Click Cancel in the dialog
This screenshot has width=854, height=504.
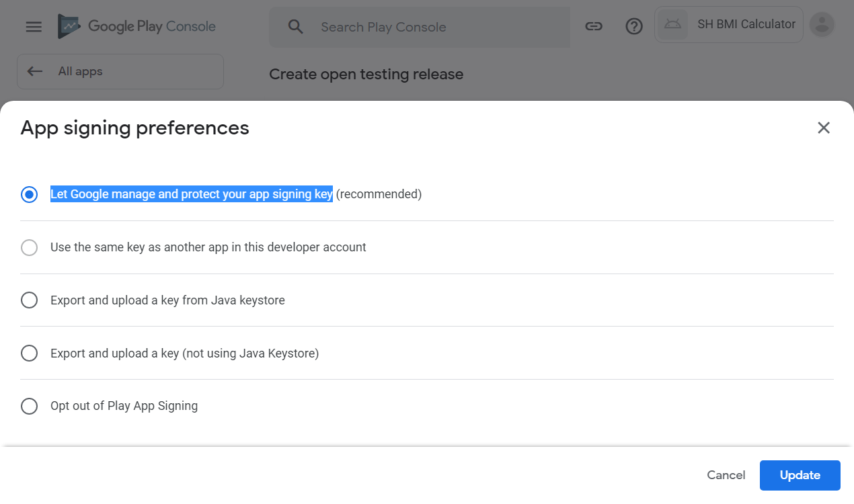click(726, 475)
